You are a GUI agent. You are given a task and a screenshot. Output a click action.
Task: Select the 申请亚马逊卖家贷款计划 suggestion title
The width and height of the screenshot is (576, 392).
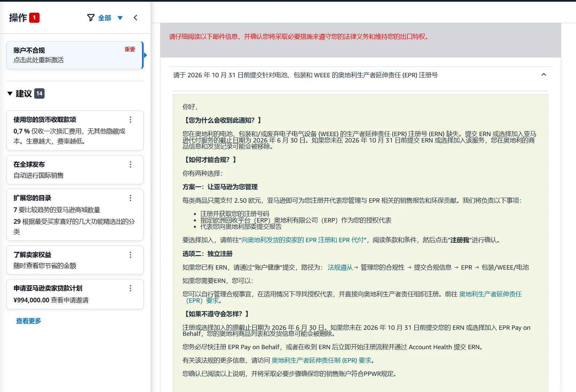tap(48, 288)
